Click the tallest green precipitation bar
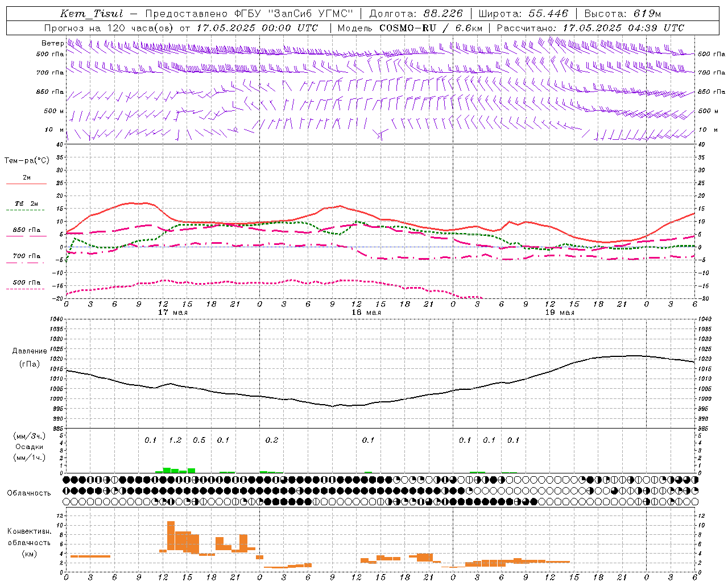Image resolution: width=728 pixels, height=582 pixels. (167, 470)
